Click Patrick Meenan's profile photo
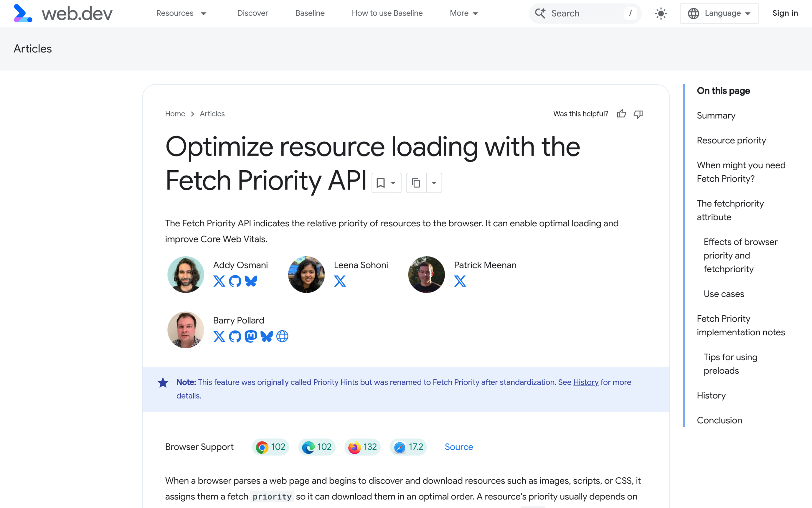The height and width of the screenshot is (508, 812). tap(427, 275)
